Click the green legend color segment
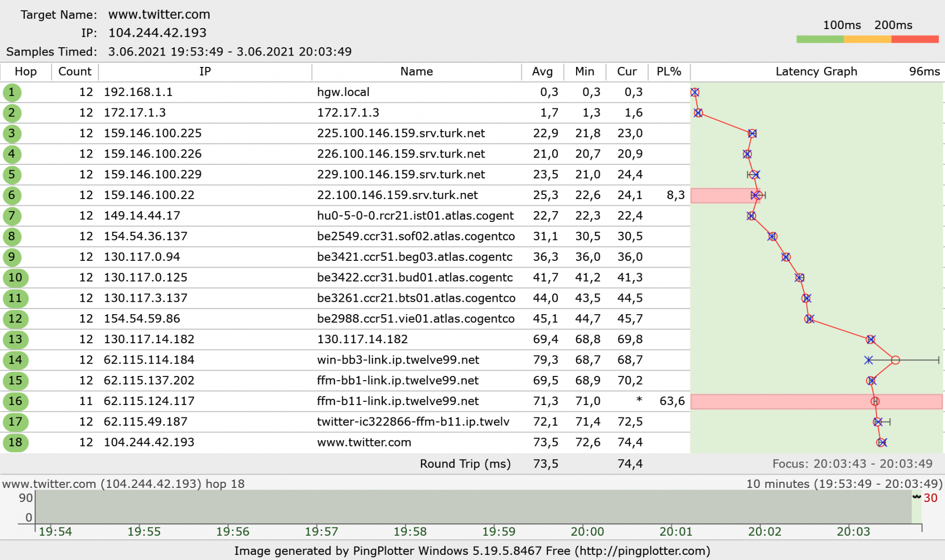 tap(820, 39)
